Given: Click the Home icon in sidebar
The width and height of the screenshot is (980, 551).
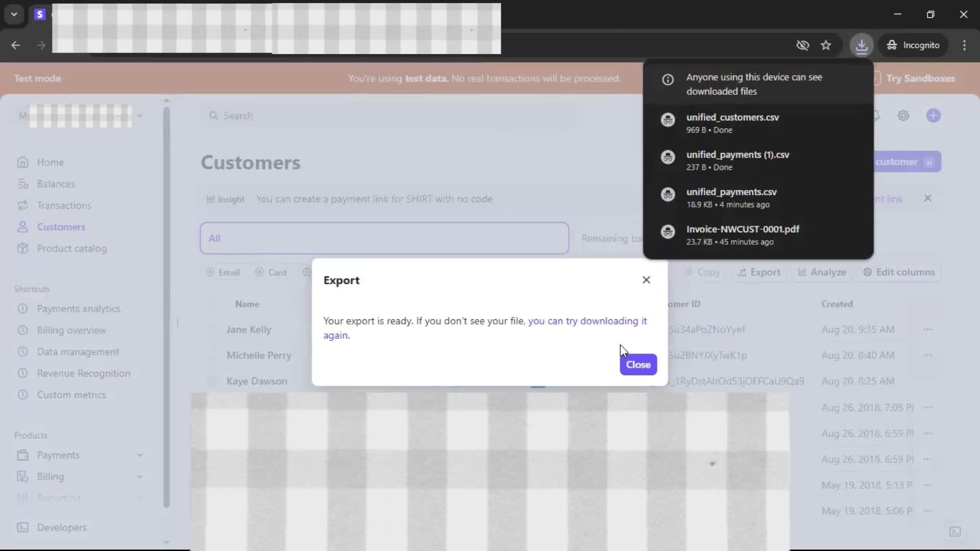Looking at the screenshot, I should click(x=22, y=162).
